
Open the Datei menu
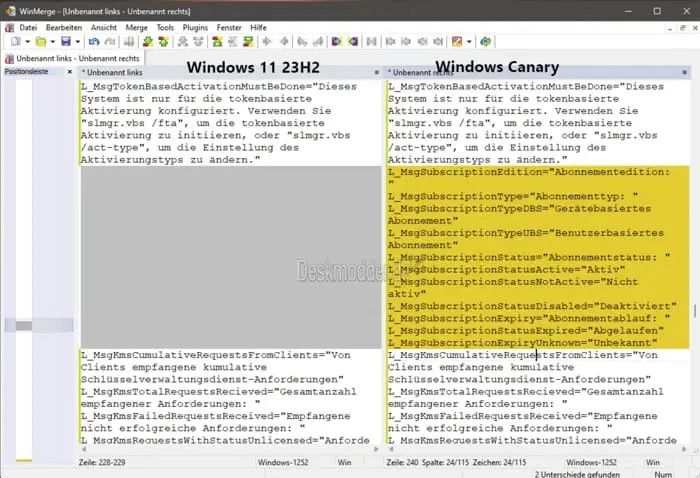coord(28,28)
